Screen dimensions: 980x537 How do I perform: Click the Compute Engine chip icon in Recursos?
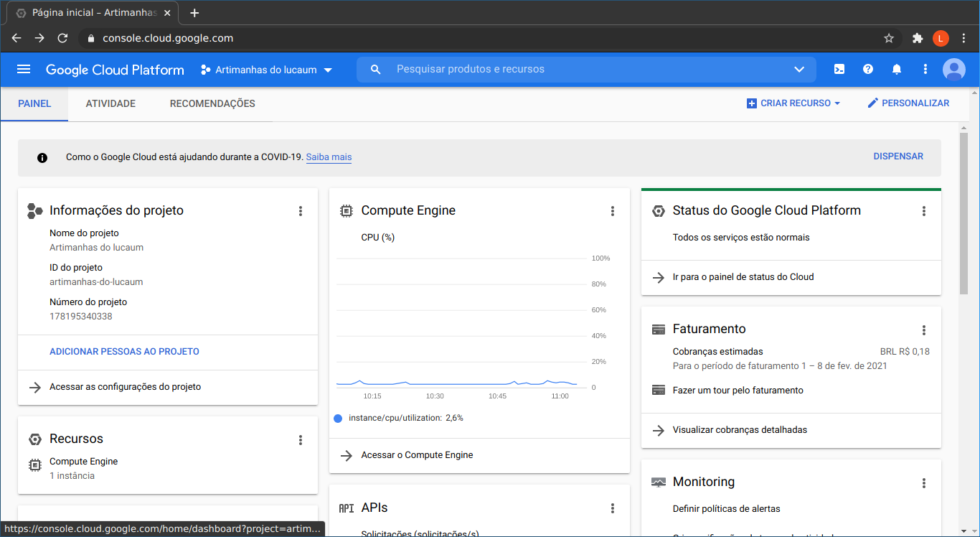34,465
